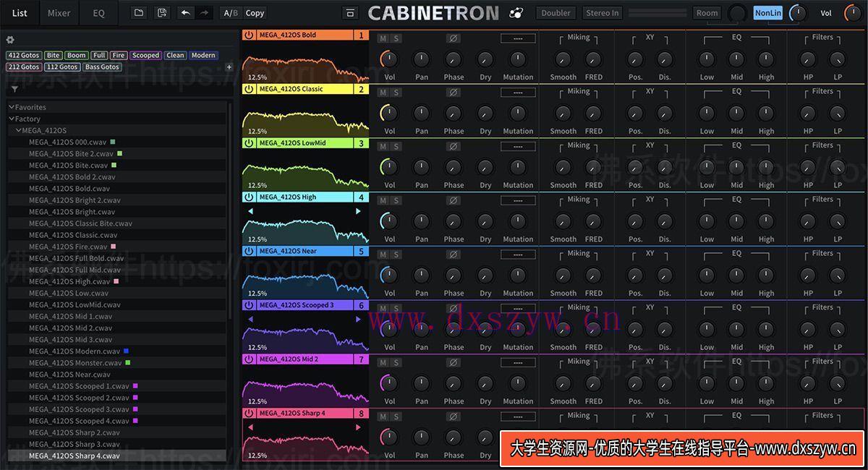
Task: Solo slot 1 with the S button
Action: pyautogui.click(x=396, y=38)
